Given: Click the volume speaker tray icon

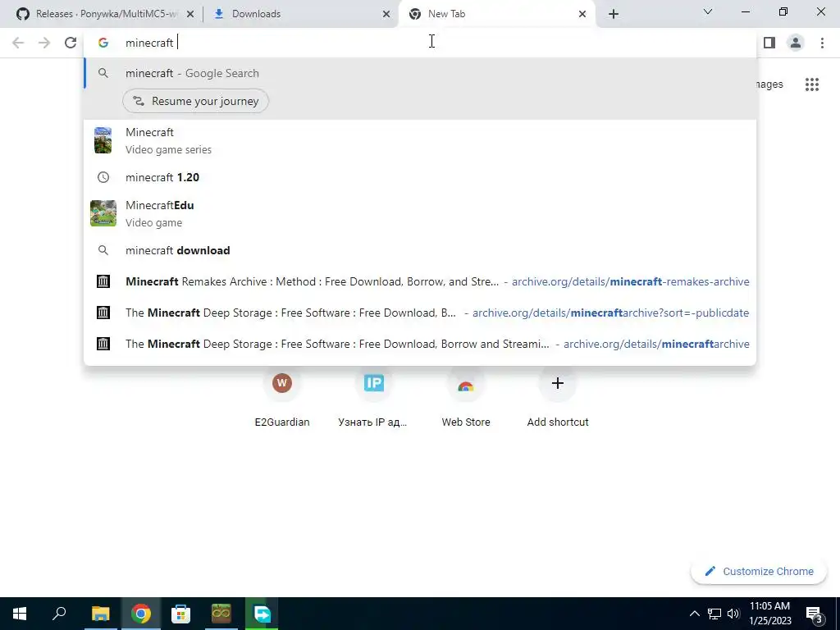Looking at the screenshot, I should (x=733, y=614).
